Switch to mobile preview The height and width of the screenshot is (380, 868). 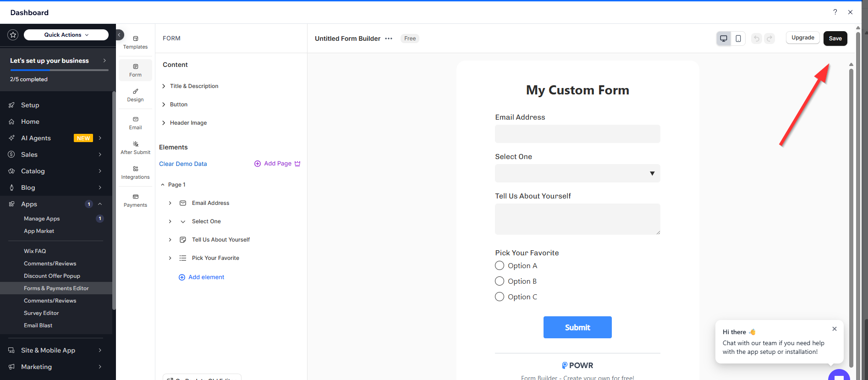click(x=738, y=39)
